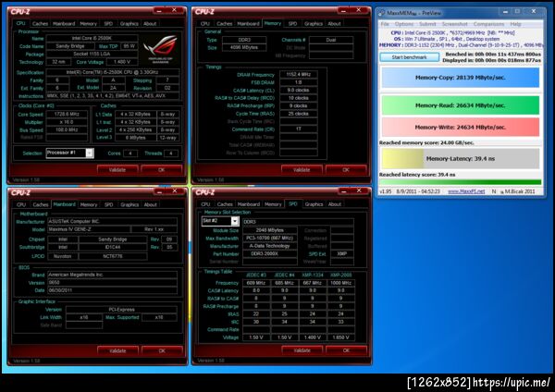Select the Maximus IV GENE-Z model field
This screenshot has height=392, width=555.
[89, 229]
